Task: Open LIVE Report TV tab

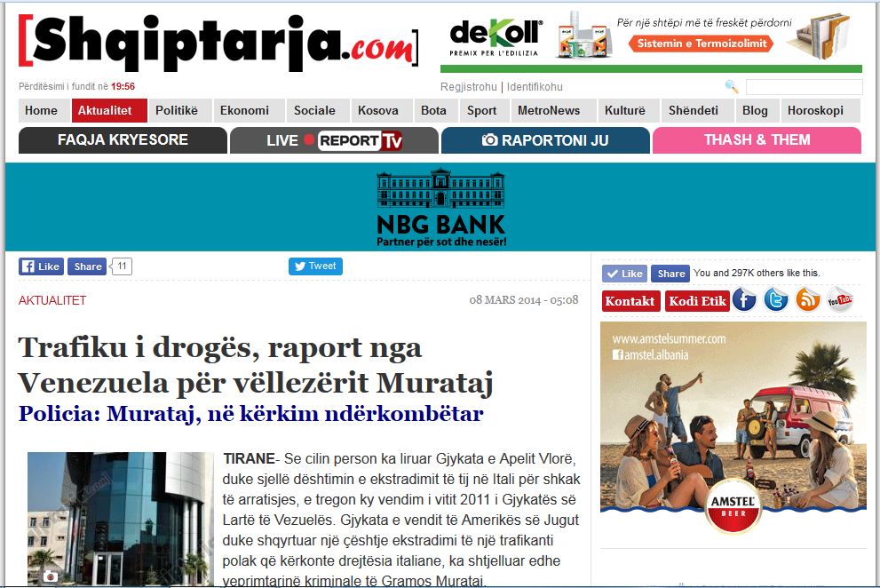Action: tap(334, 140)
